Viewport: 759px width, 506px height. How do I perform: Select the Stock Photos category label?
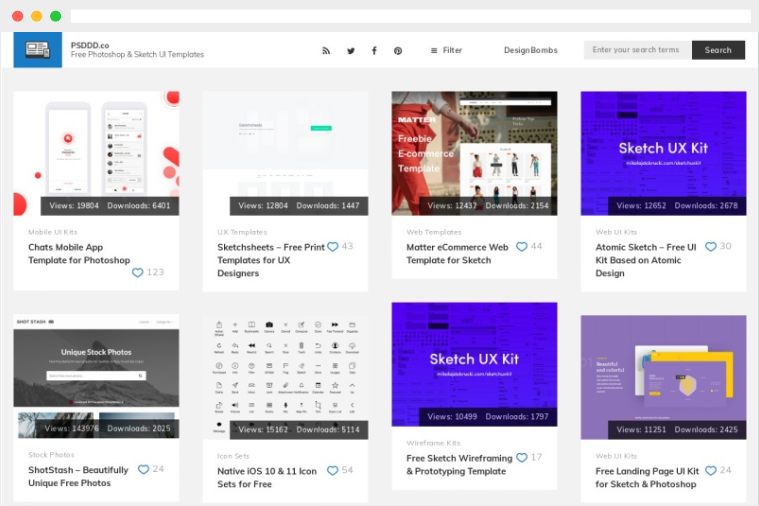click(x=51, y=455)
